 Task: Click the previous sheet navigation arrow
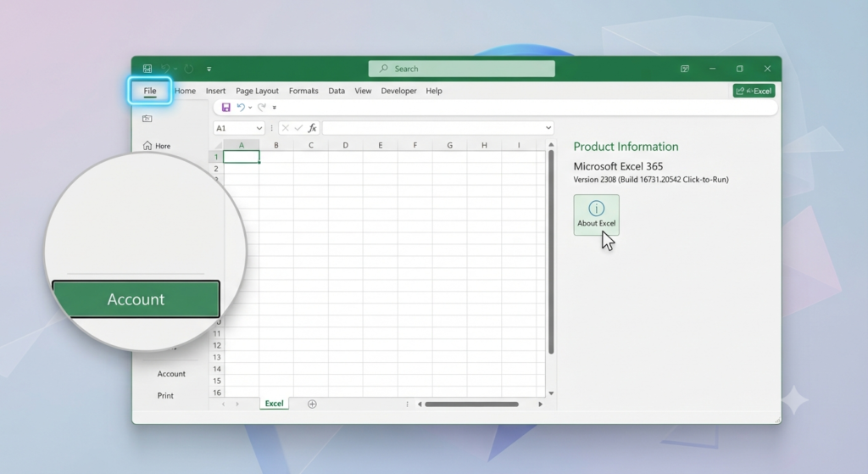224,404
